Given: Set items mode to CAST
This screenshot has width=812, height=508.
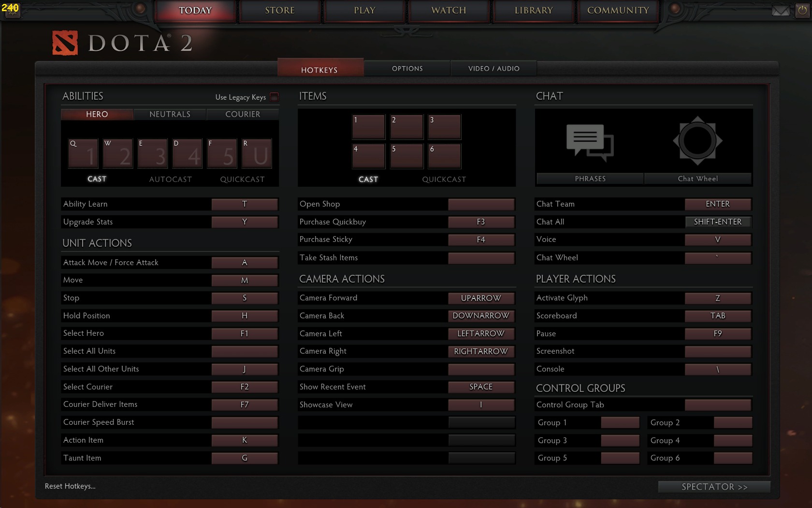Looking at the screenshot, I should click(368, 179).
